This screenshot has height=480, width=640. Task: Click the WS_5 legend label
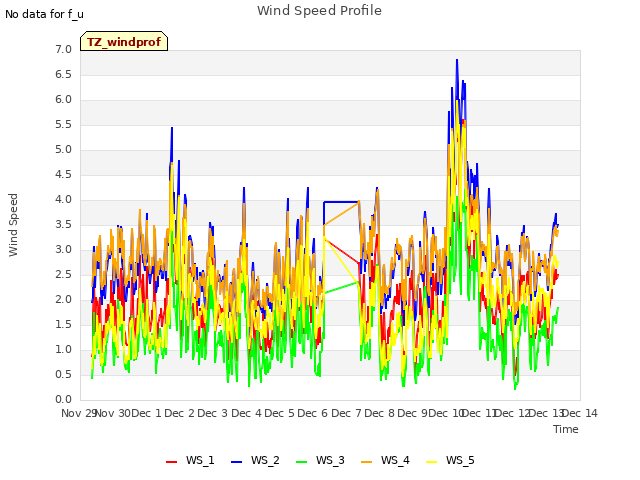460,460
